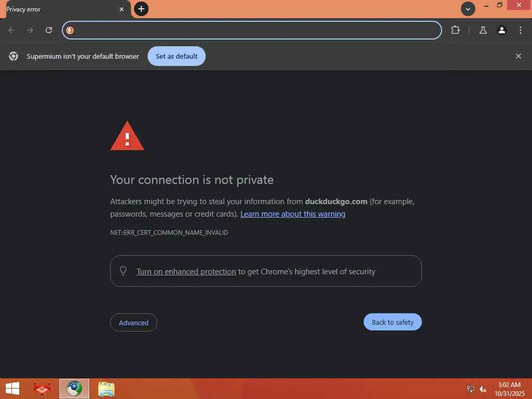The width and height of the screenshot is (532, 399).
Task: Open the taskbar clock and date
Action: click(x=509, y=389)
